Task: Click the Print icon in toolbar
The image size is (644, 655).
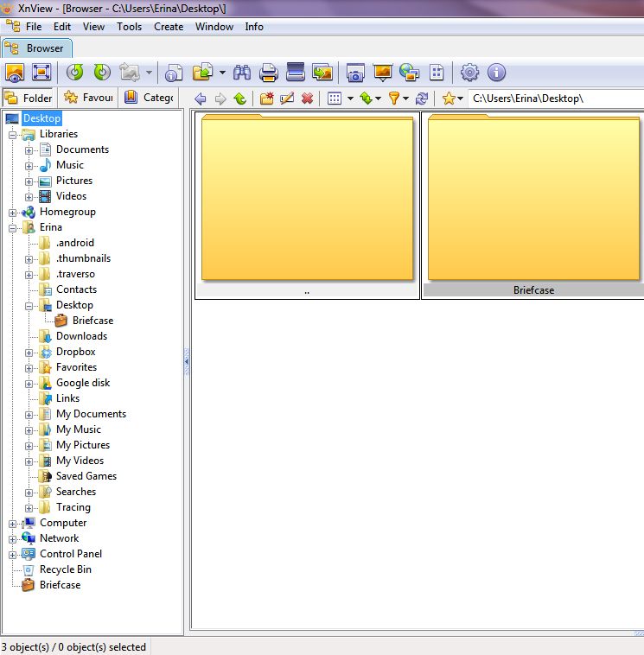Action: (x=268, y=73)
